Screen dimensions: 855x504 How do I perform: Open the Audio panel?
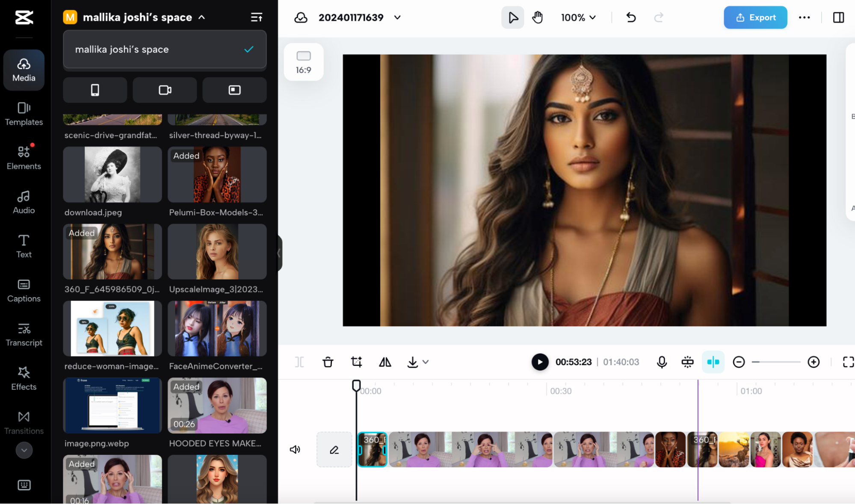tap(24, 202)
